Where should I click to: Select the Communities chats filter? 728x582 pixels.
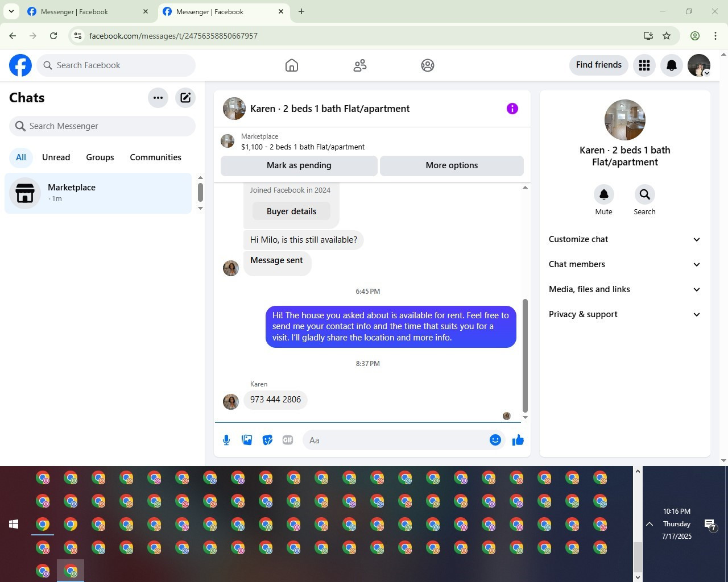tap(156, 157)
